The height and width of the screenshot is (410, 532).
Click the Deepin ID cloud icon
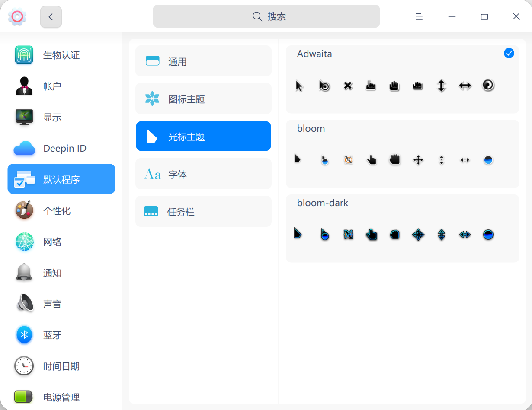coord(24,148)
